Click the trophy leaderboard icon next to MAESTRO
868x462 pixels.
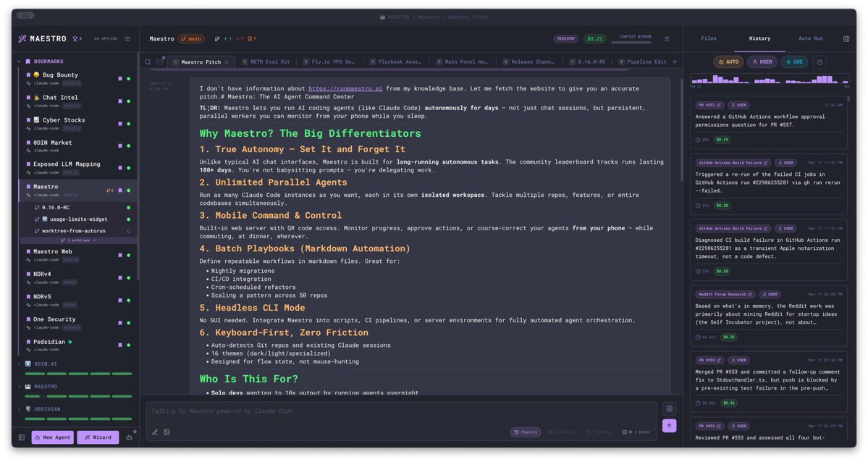(77, 39)
